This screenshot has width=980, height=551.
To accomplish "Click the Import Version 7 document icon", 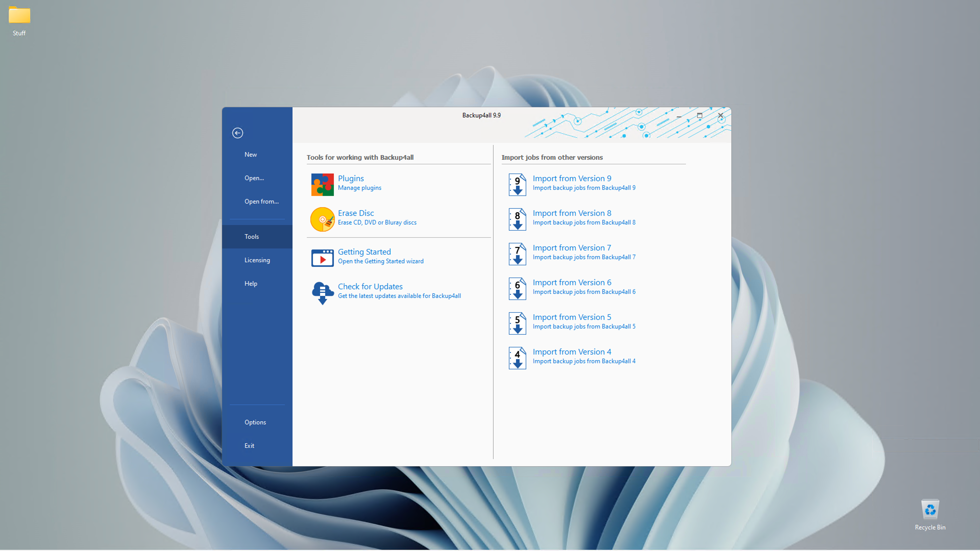I will pos(517,254).
